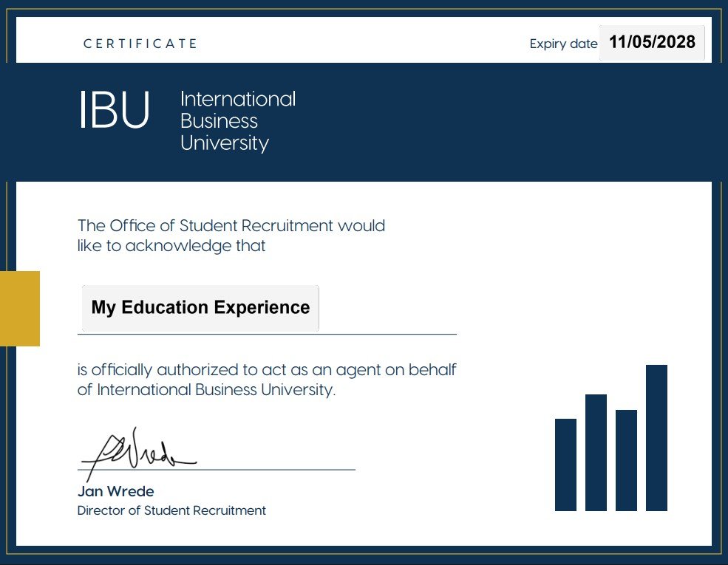Select the Office of Student Recruitment sentence
This screenshot has width=728, height=565.
click(x=231, y=236)
